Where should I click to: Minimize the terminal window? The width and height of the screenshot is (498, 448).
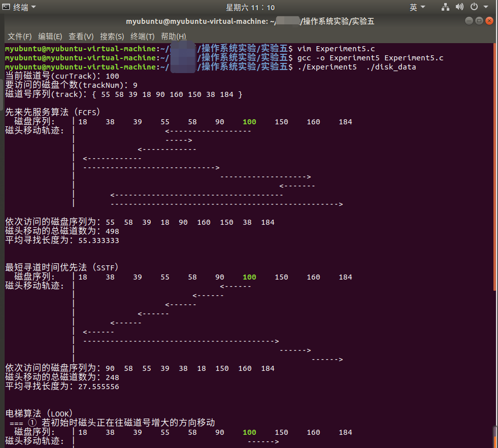tap(469, 21)
